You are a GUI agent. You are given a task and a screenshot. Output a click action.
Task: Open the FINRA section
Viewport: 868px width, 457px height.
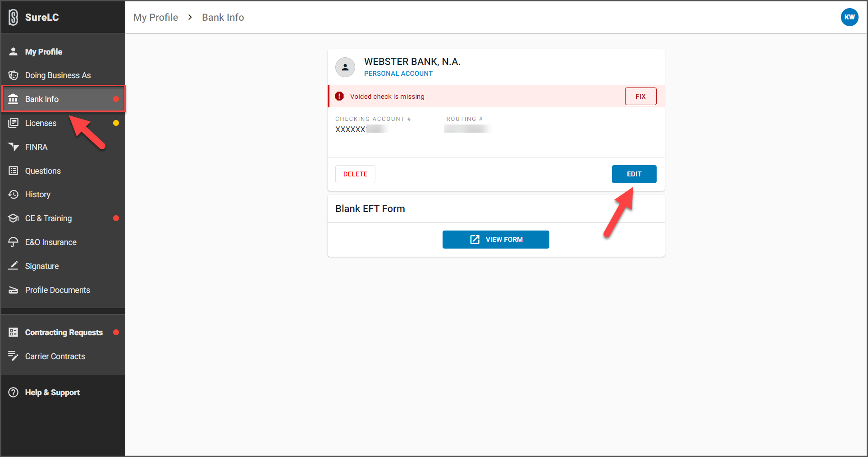pyautogui.click(x=63, y=147)
